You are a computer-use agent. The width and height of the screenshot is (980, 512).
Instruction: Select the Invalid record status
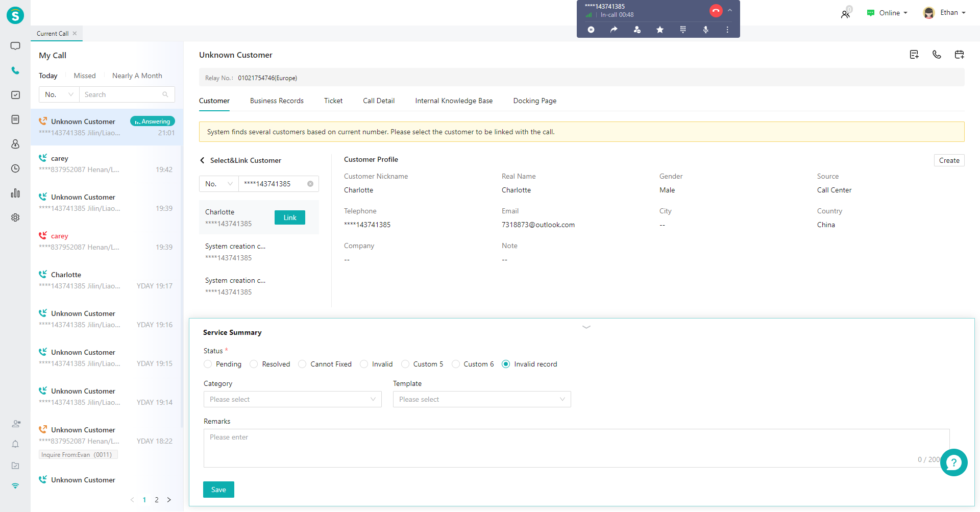click(506, 364)
